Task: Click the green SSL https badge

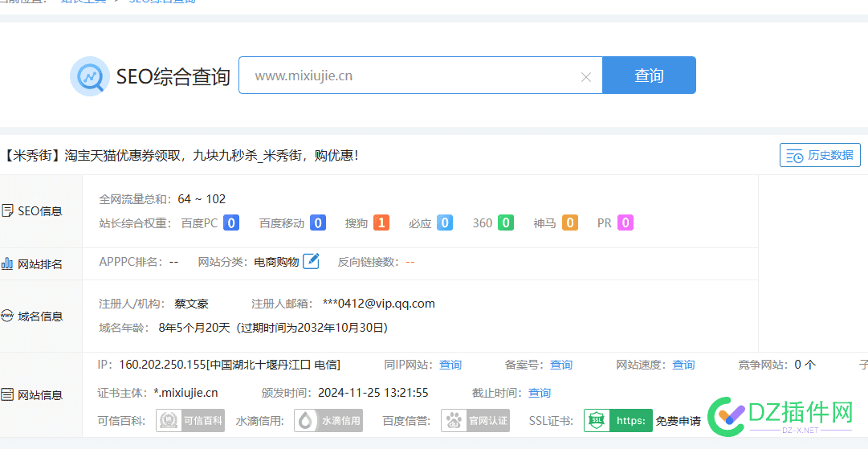Action: pyautogui.click(x=617, y=421)
